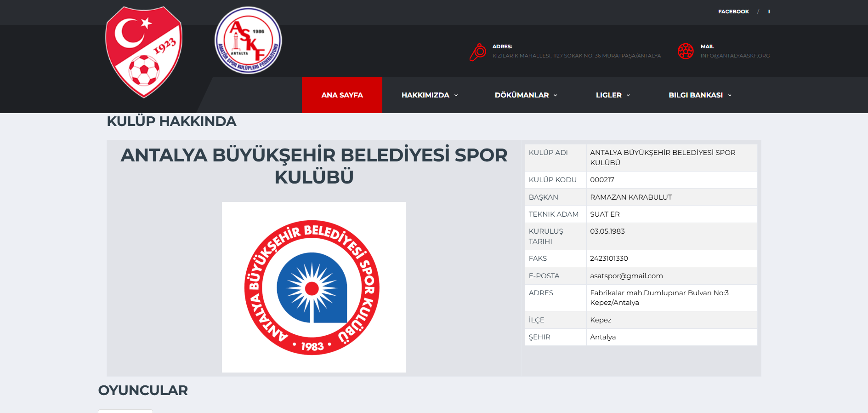
Task: Click the Antalya Büyükşehir Belediyesi club crest image
Action: click(x=314, y=287)
